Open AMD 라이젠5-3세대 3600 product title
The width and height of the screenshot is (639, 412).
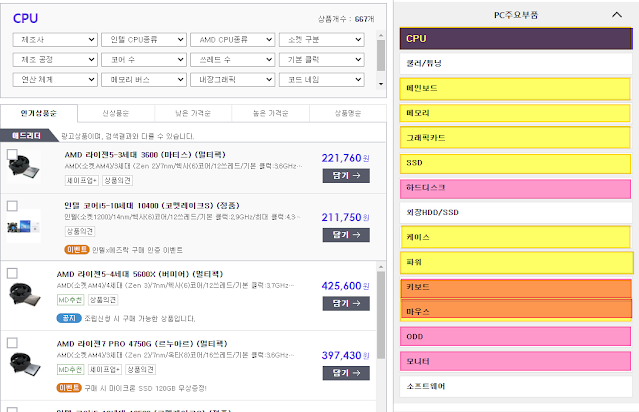click(x=145, y=155)
